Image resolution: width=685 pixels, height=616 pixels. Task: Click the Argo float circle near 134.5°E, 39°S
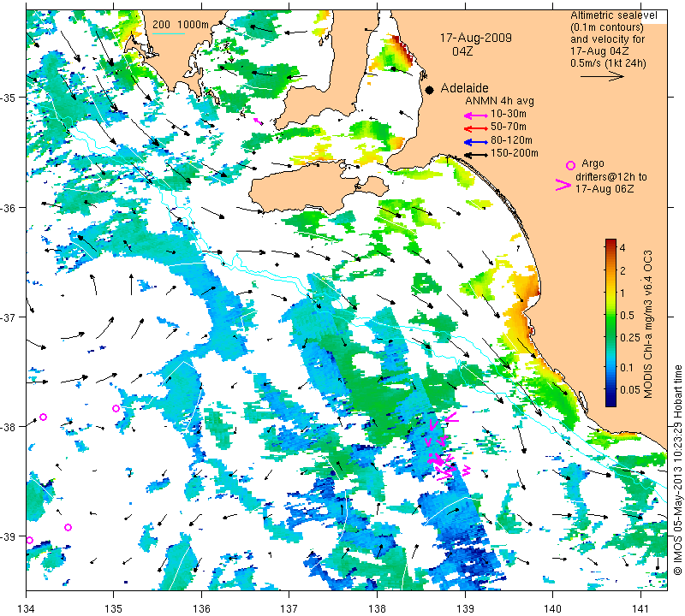tap(68, 527)
